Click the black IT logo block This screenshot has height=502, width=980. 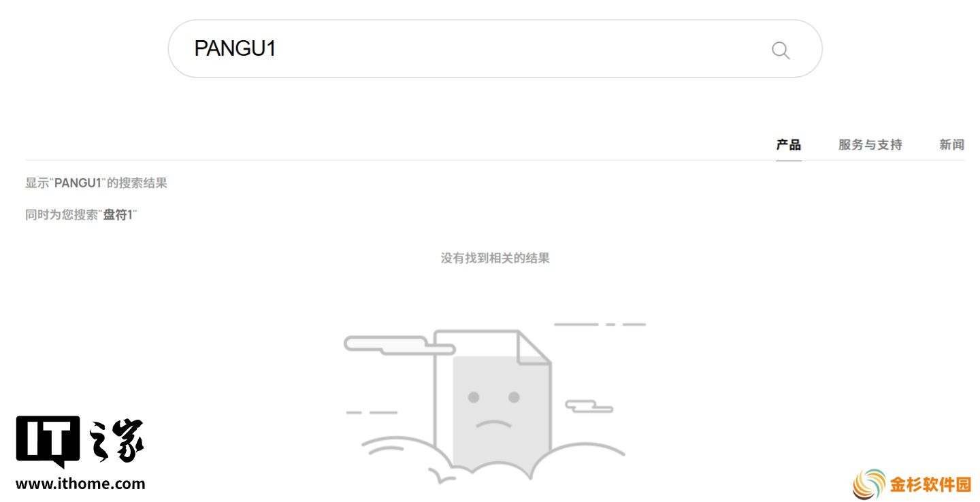point(48,441)
